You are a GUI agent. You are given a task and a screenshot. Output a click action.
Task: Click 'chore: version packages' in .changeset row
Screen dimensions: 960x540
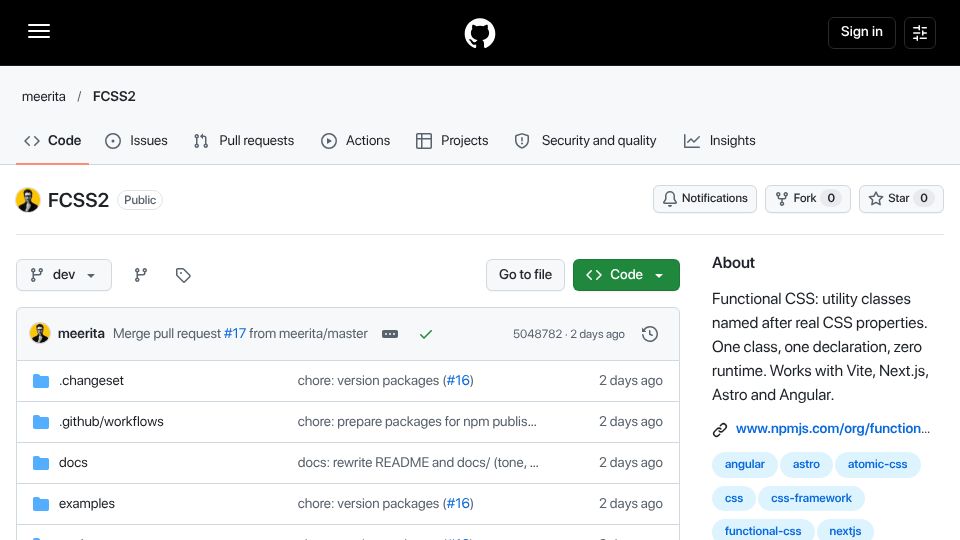coord(368,381)
